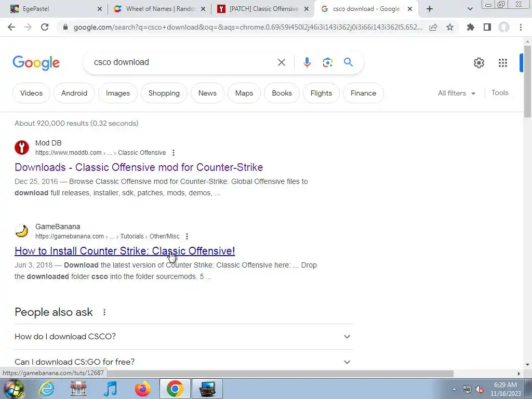
Task: Share this page via the share icon
Action: 433,27
